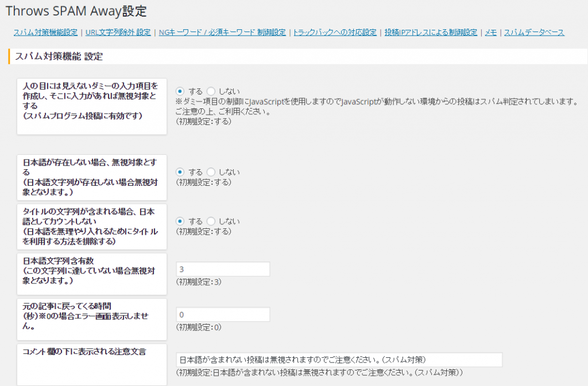Viewport: 588px width, 386px height.
Task: Open the URL文字列除外 設定 link
Action: pyautogui.click(x=118, y=33)
